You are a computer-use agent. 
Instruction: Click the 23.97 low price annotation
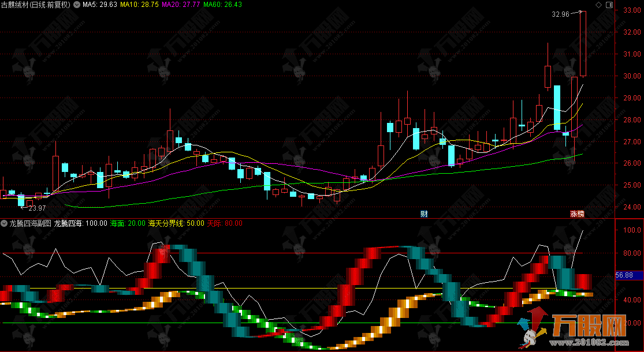pyautogui.click(x=37, y=208)
